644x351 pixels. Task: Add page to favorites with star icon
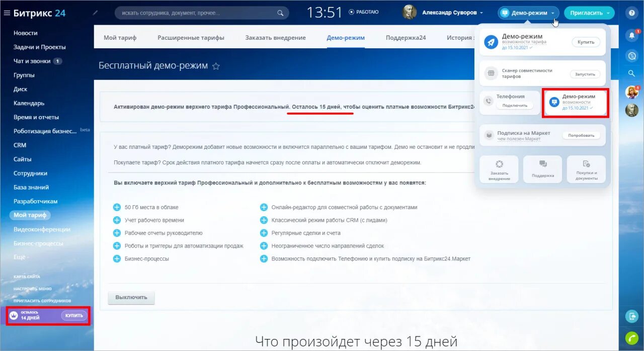coord(216,66)
